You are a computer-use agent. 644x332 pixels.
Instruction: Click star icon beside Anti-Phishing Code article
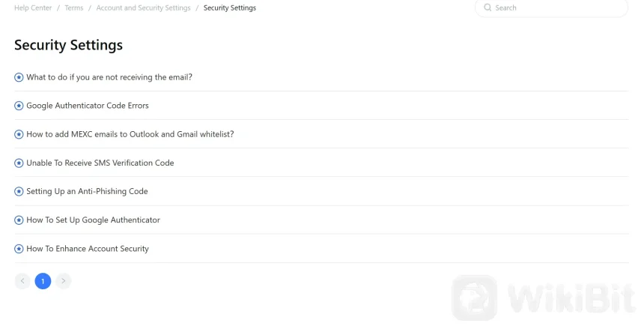[x=19, y=191]
